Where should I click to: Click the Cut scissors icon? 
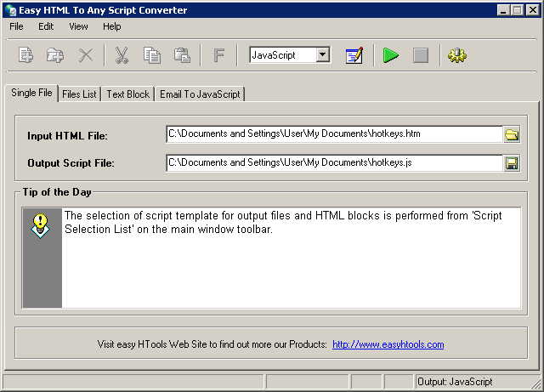click(122, 55)
